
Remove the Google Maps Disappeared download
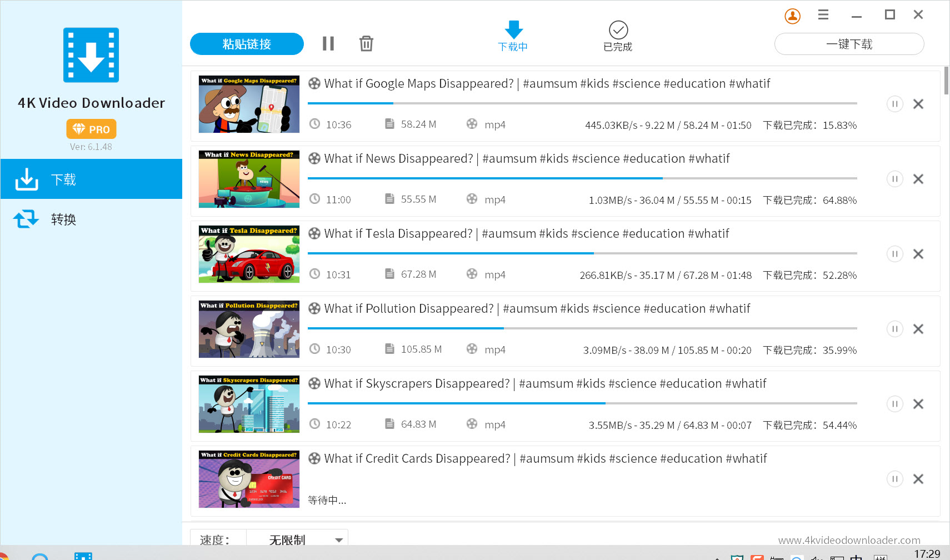click(x=918, y=104)
